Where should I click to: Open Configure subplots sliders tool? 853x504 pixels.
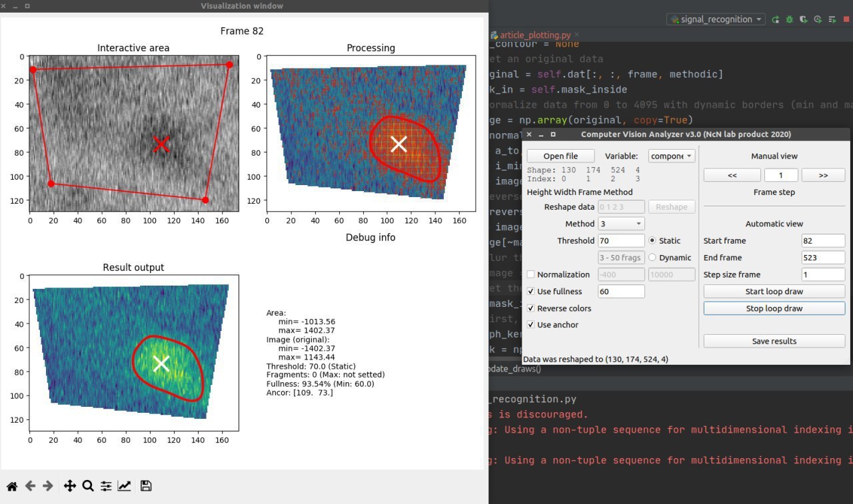106,486
